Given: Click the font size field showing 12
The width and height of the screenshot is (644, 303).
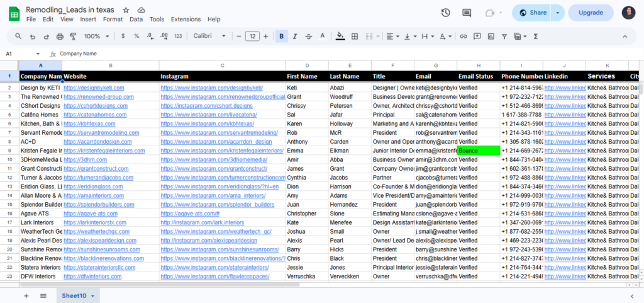Looking at the screenshot, I should coord(252,36).
